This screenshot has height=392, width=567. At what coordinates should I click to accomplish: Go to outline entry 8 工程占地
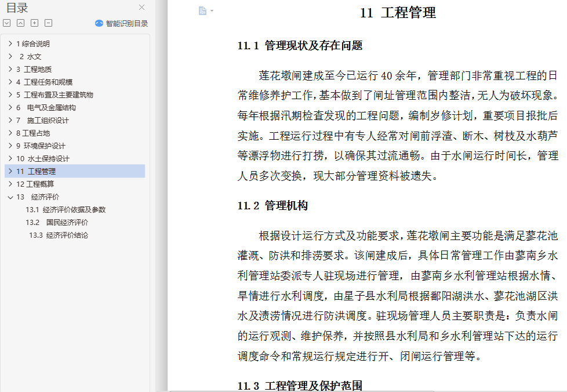pyautogui.click(x=33, y=133)
